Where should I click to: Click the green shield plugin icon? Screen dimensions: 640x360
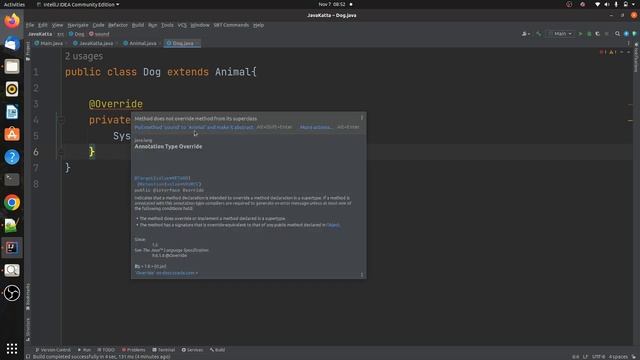pos(634,33)
